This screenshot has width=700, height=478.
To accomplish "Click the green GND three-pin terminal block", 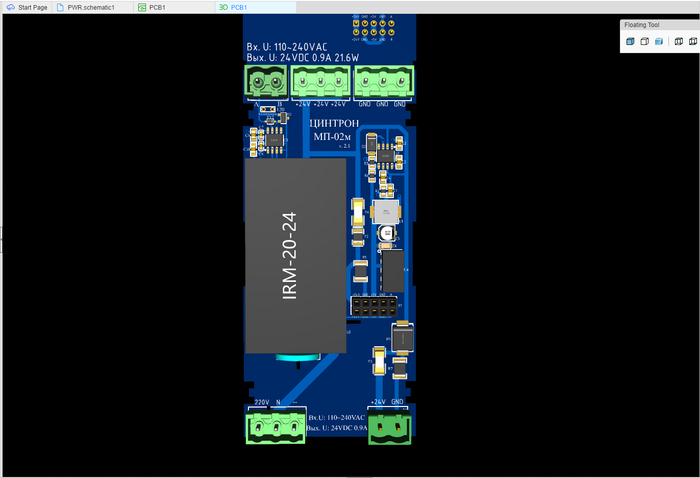I will coord(384,82).
